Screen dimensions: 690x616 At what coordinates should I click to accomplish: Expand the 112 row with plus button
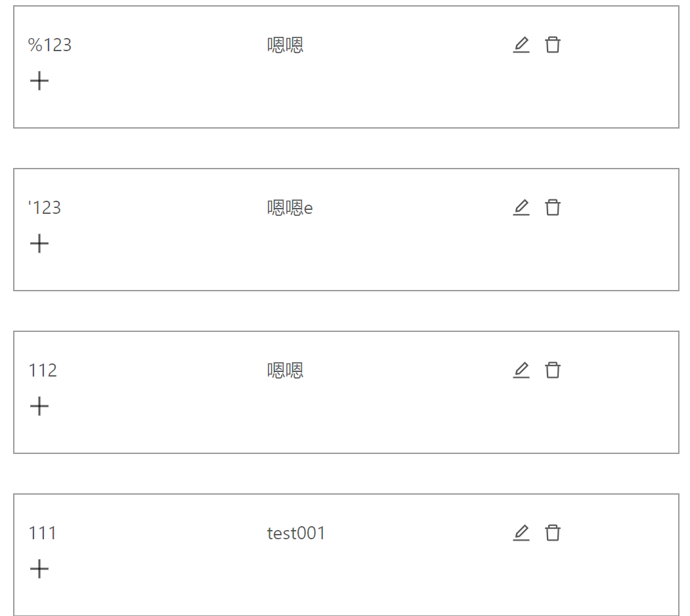click(39, 406)
